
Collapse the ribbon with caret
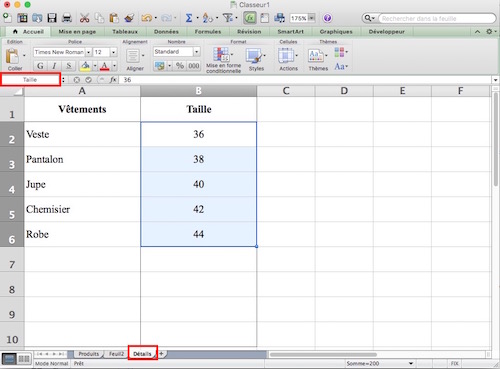coord(477,32)
